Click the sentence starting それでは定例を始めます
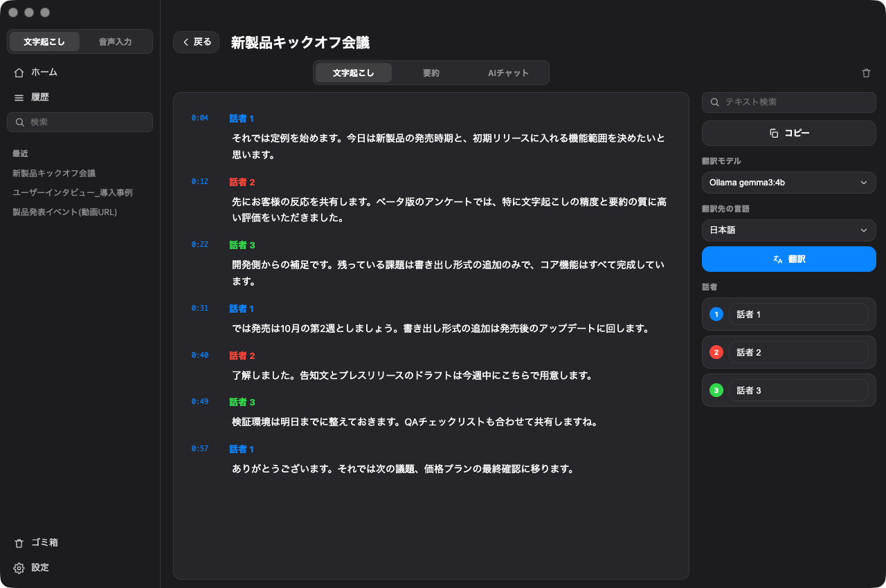Image resolution: width=886 pixels, height=588 pixels. (x=449, y=147)
